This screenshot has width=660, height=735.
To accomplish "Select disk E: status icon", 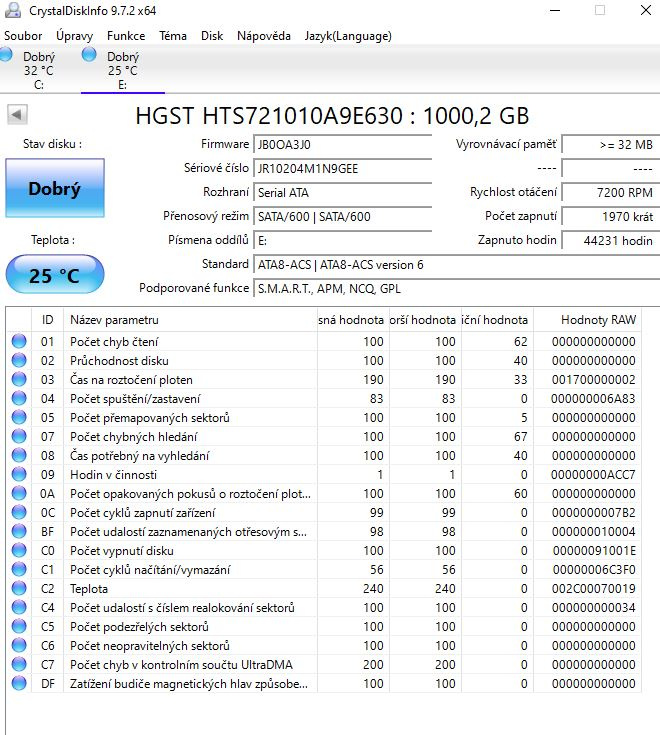I will 90,54.
